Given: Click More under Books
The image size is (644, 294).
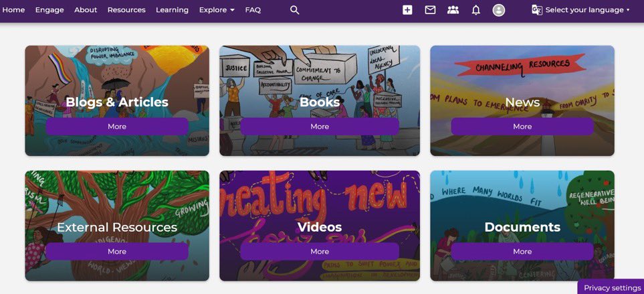Looking at the screenshot, I should click(320, 127).
